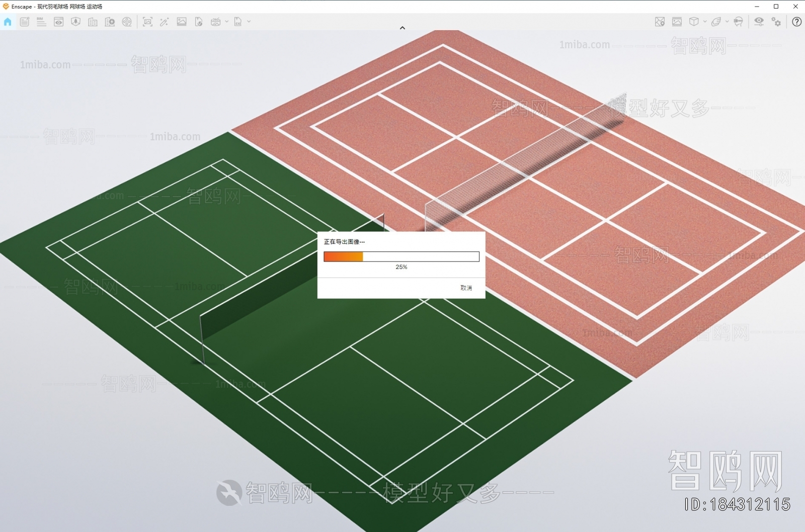Open the wing navigation mode menu
The image size is (805, 532).
point(716,22)
